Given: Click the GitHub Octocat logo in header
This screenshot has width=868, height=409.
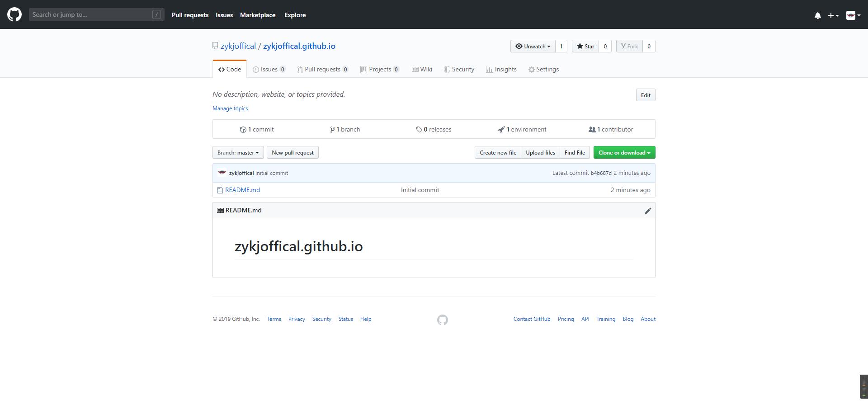Looking at the screenshot, I should 14,14.
